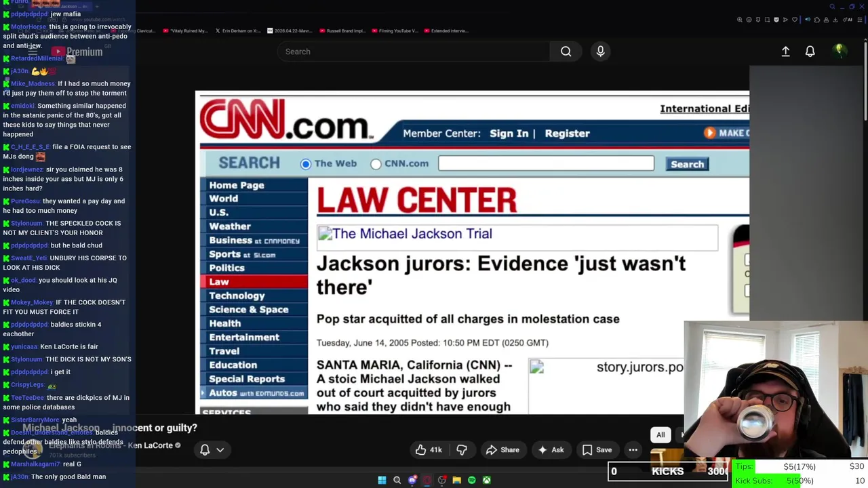Open File Explorer from taskbar

(457, 480)
